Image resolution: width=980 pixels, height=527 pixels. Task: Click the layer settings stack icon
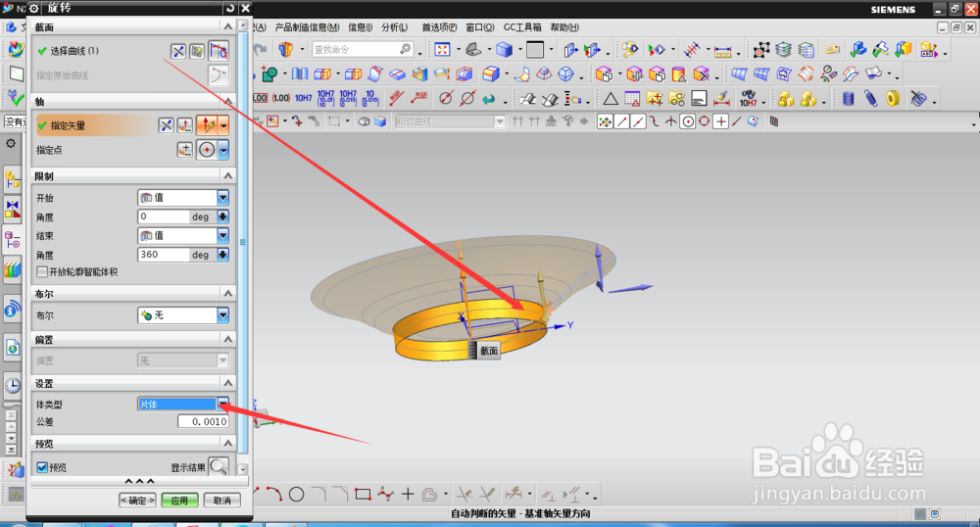[783, 49]
